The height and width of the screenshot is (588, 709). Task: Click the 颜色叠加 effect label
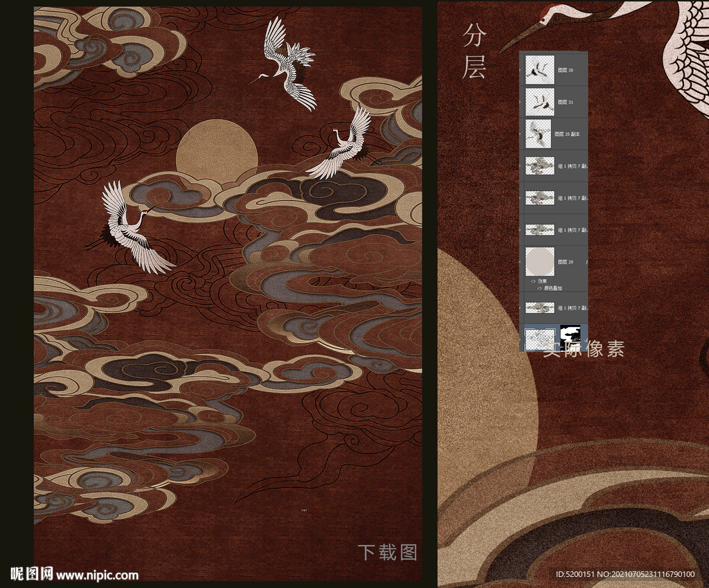click(x=553, y=288)
